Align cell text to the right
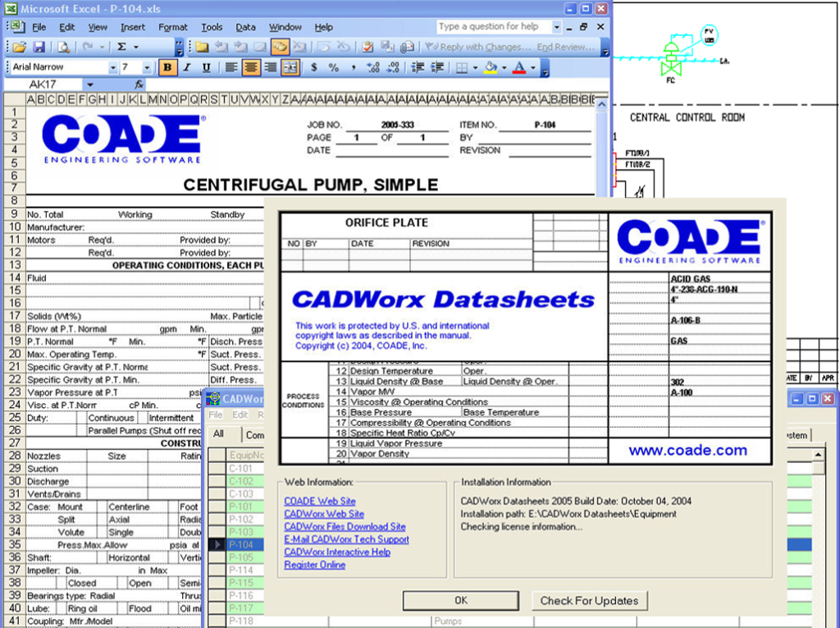The image size is (840, 628). [x=270, y=67]
